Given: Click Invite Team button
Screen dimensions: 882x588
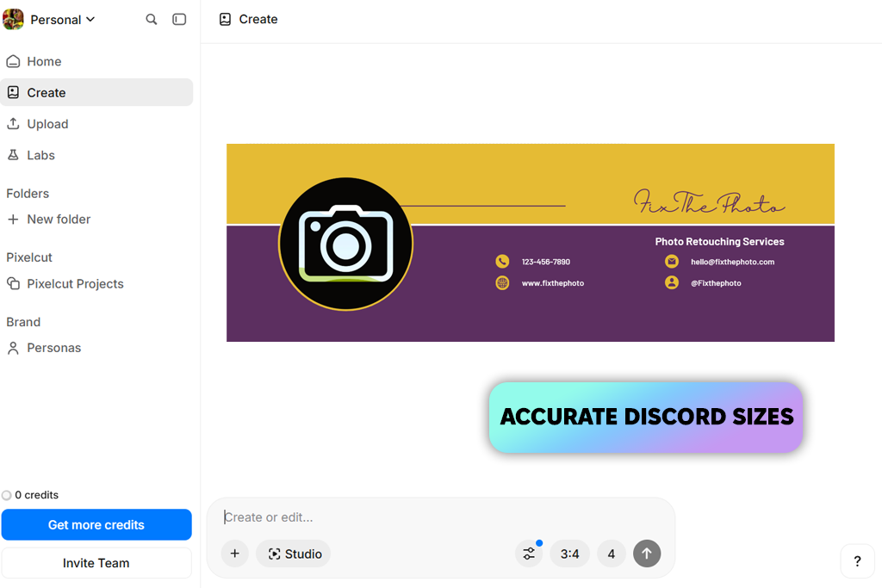Looking at the screenshot, I should (x=96, y=563).
